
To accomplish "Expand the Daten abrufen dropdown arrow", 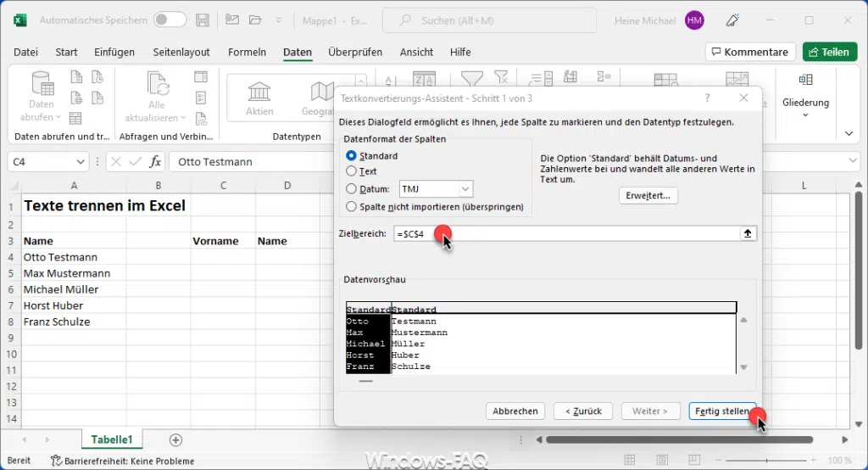I will [58, 117].
